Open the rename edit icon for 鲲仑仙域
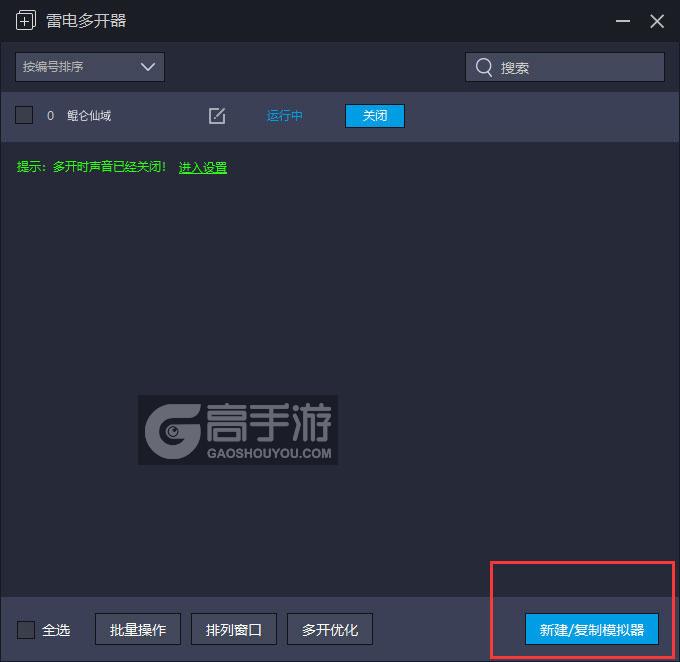This screenshot has width=680, height=662. 217,116
